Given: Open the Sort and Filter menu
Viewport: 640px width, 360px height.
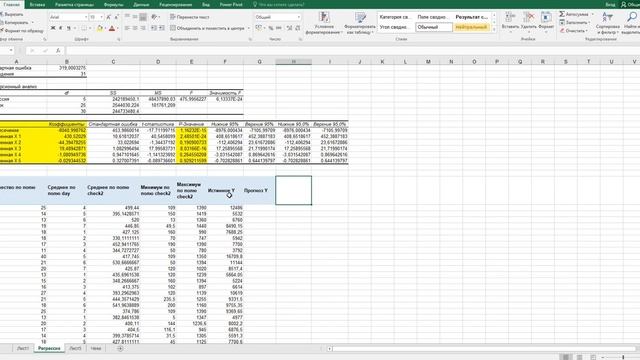Looking at the screenshot, I should 607,23.
